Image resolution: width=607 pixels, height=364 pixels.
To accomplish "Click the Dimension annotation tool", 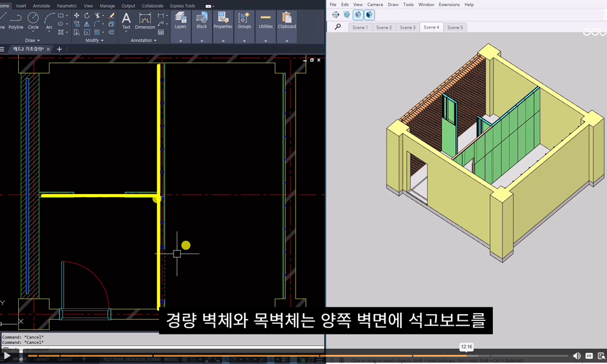I will pyautogui.click(x=145, y=21).
